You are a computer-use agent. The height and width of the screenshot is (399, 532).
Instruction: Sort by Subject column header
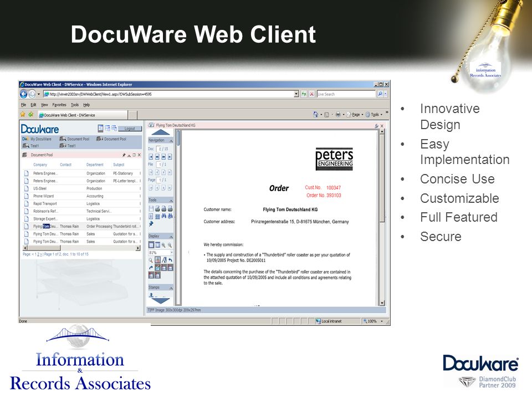[x=119, y=165]
